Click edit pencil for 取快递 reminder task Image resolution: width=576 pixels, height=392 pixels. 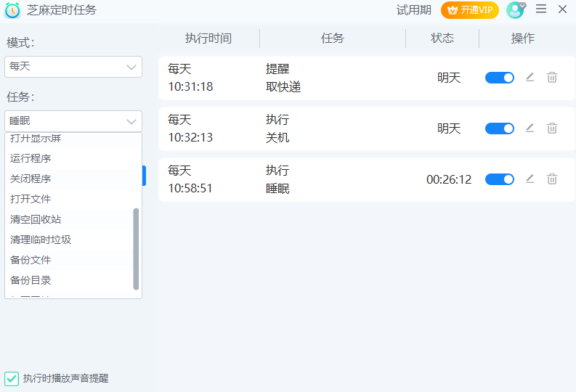coord(530,77)
